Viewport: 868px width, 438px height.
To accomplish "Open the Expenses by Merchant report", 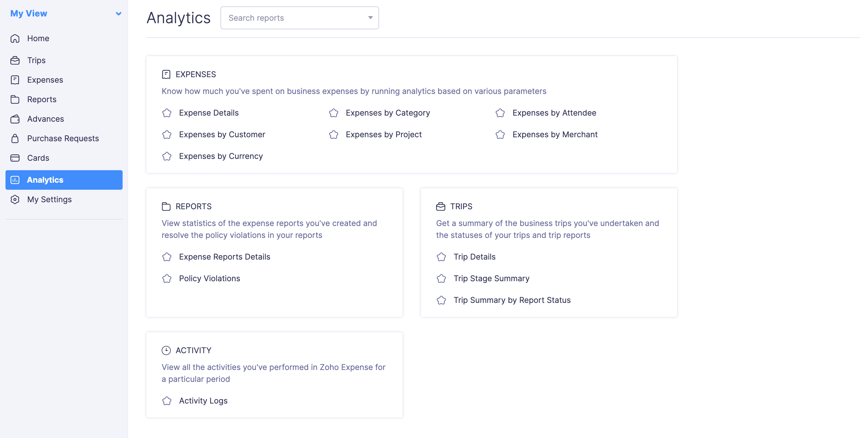I will 555,135.
